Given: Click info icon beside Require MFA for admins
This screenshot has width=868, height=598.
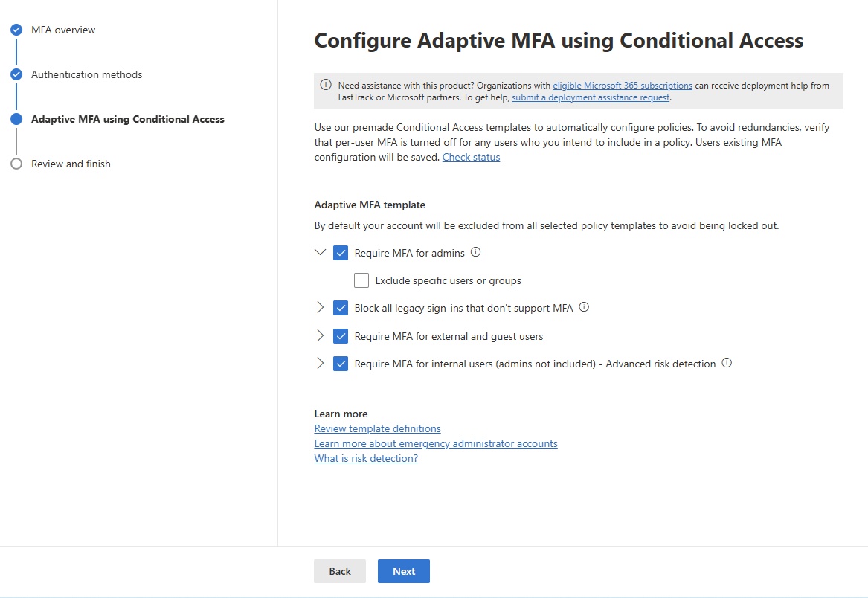Looking at the screenshot, I should tap(476, 252).
